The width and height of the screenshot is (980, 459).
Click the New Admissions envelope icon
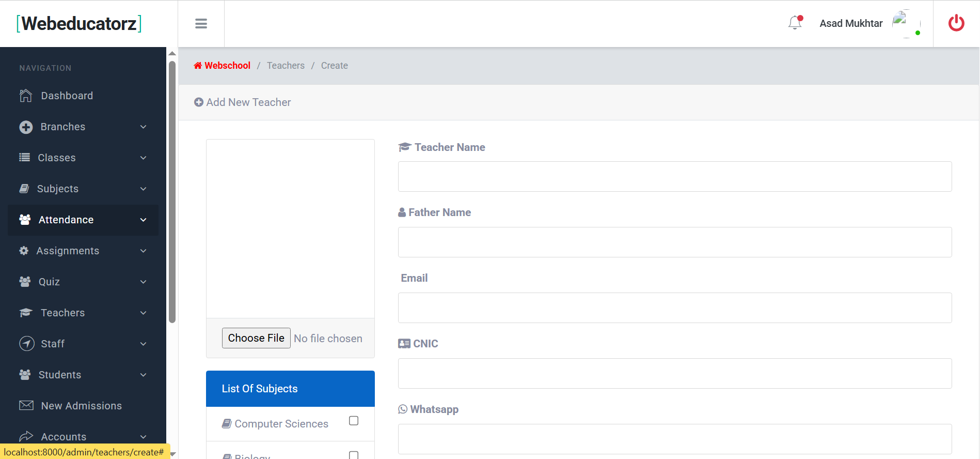[x=26, y=406]
